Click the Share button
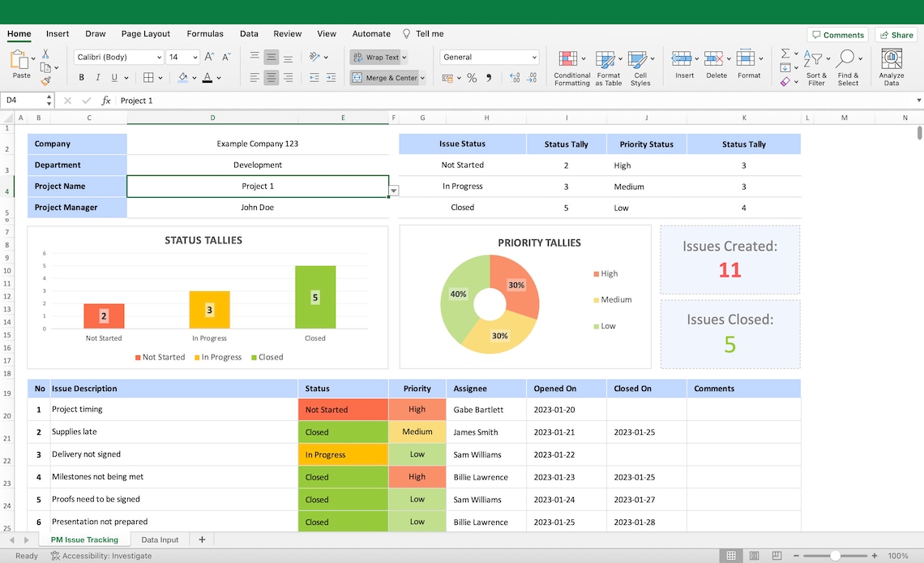 click(895, 34)
